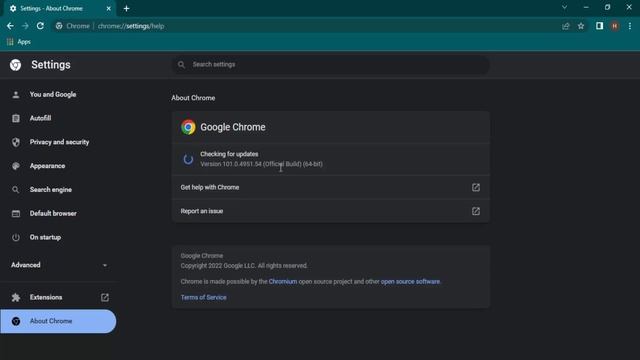Click the magnifier icon for Search engine

[x=16, y=190]
